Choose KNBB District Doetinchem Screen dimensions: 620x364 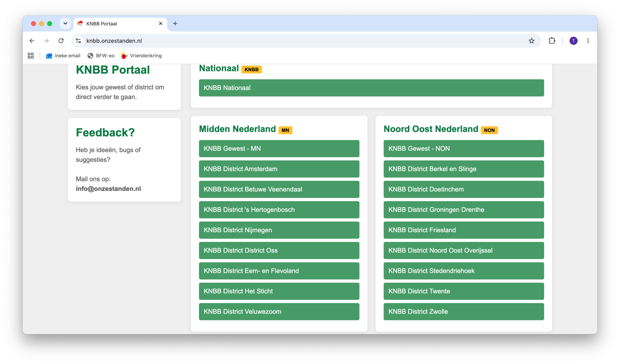464,189
